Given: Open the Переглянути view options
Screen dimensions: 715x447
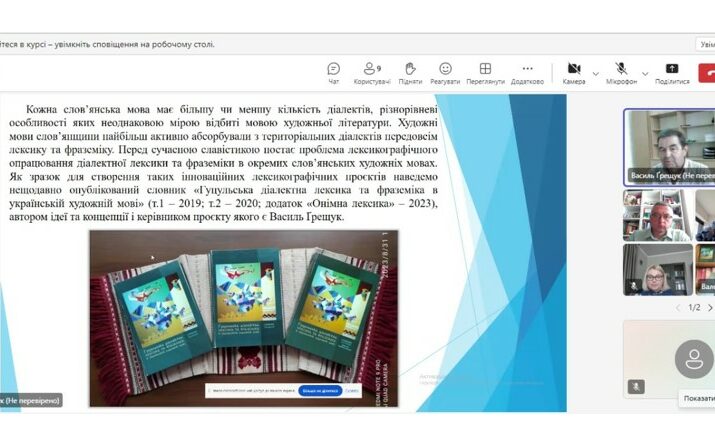Looking at the screenshot, I should [485, 72].
